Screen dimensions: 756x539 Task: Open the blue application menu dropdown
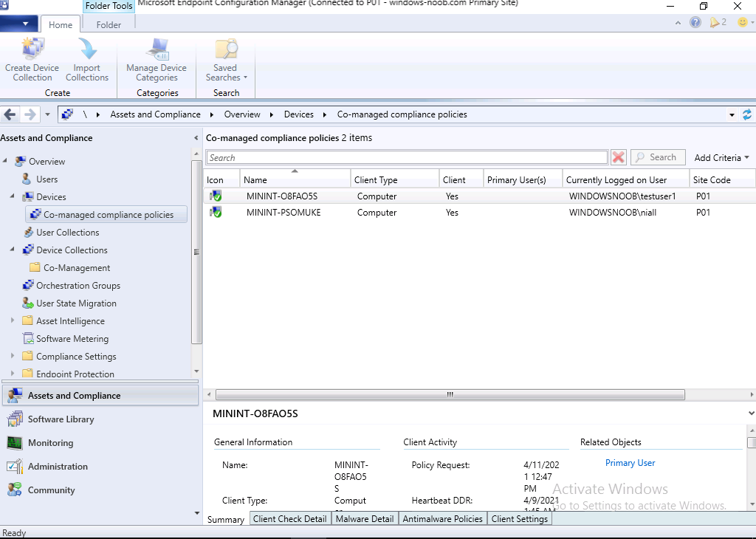point(18,24)
